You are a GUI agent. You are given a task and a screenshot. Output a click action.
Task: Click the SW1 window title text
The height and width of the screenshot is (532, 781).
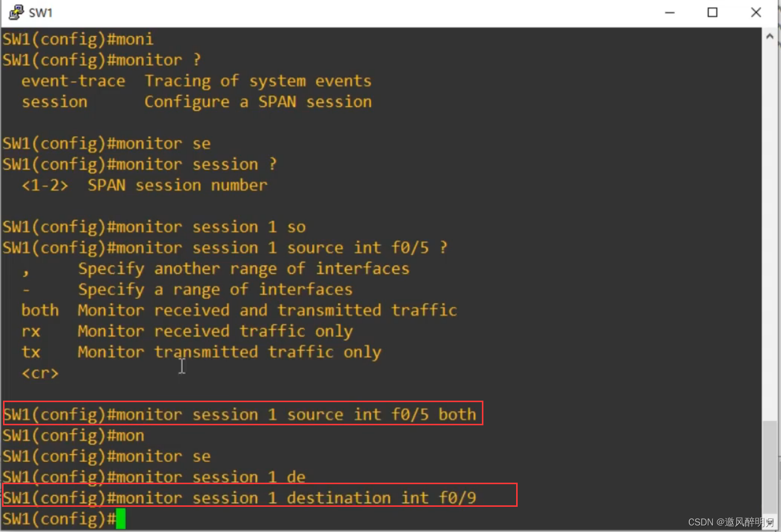click(41, 13)
